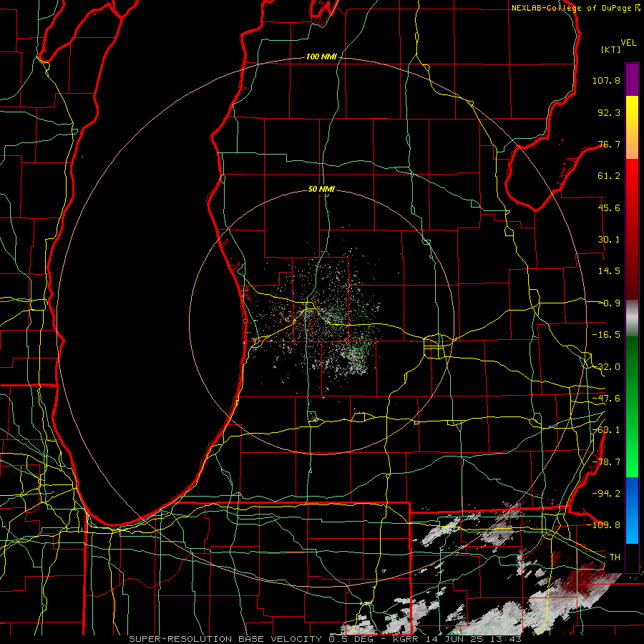This screenshot has width=644, height=644.
Task: Click the VEL legend title
Action: click(628, 43)
